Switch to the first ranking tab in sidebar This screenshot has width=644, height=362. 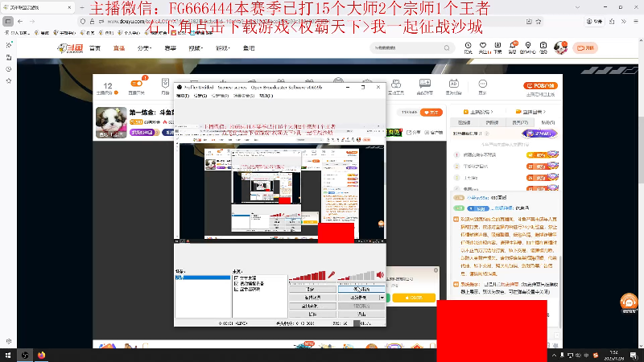(464, 122)
